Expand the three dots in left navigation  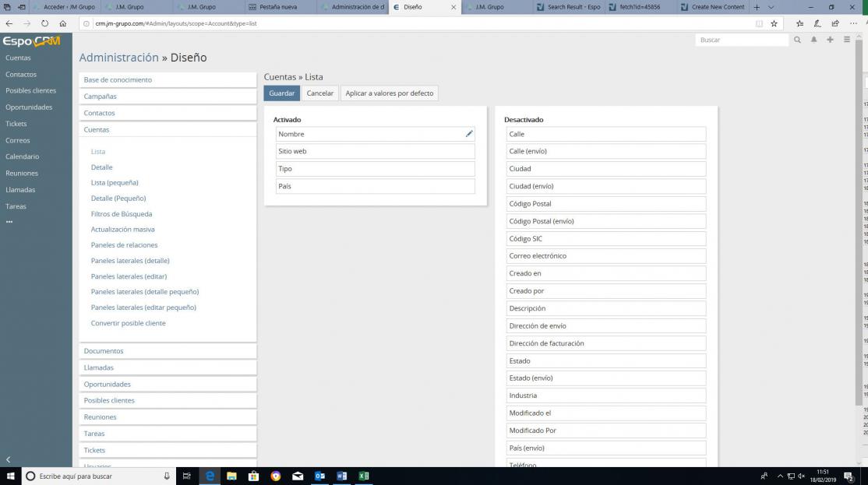tap(9, 223)
